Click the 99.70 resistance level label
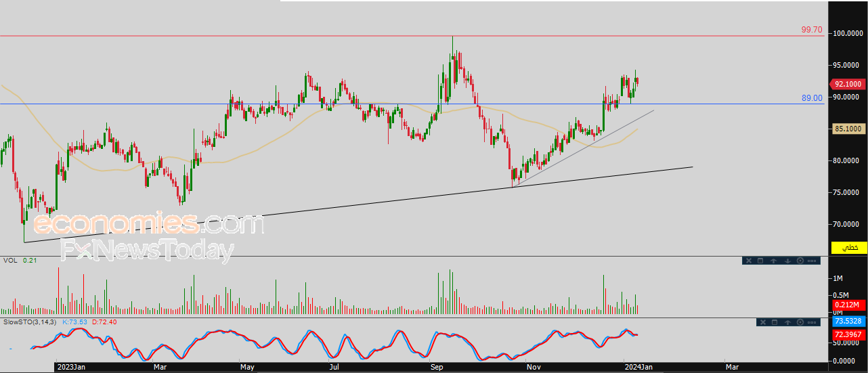 812,30
